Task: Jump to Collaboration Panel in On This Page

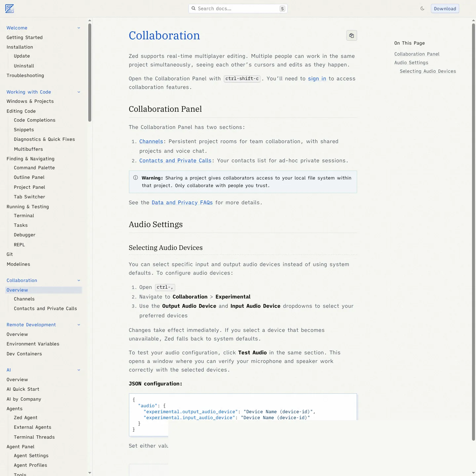Action: pos(417,54)
